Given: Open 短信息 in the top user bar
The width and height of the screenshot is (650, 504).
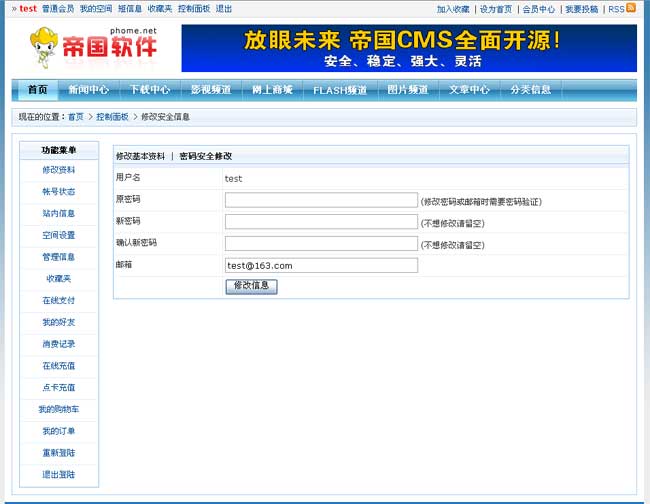Looking at the screenshot, I should (130, 9).
